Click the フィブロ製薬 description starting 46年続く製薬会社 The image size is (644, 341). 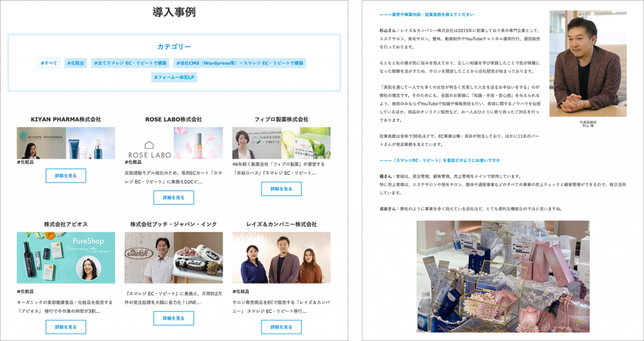(x=279, y=169)
